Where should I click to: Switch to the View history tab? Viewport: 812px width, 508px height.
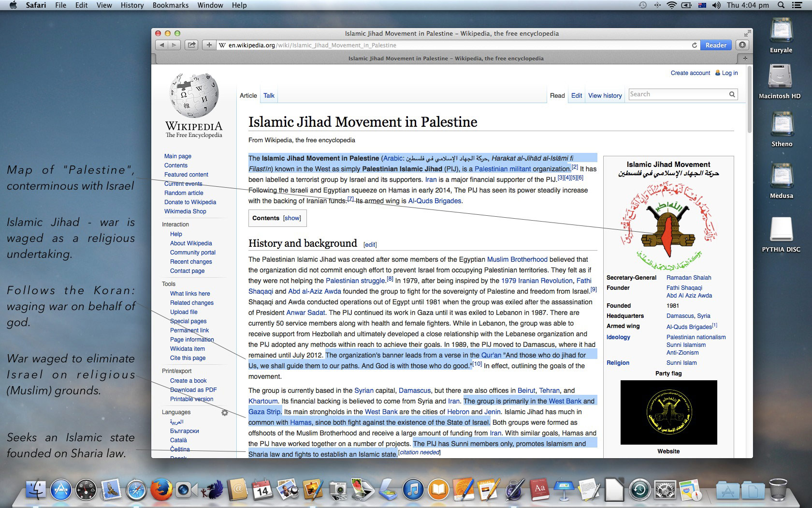click(605, 95)
